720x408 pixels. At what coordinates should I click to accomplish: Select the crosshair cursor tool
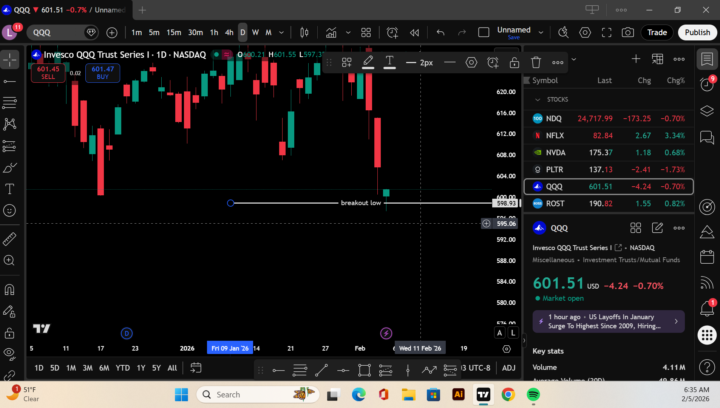coord(10,60)
